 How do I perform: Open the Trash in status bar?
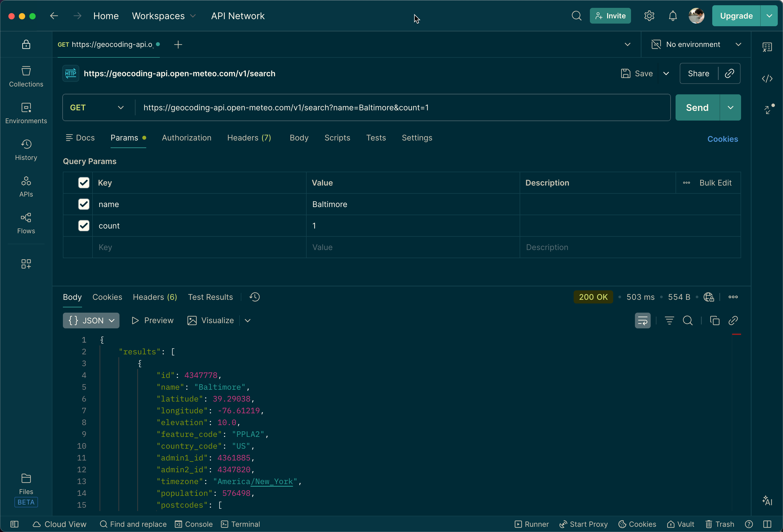coord(720,524)
